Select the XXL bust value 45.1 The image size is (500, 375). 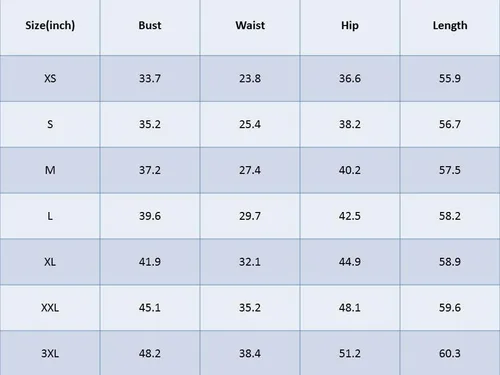click(150, 307)
